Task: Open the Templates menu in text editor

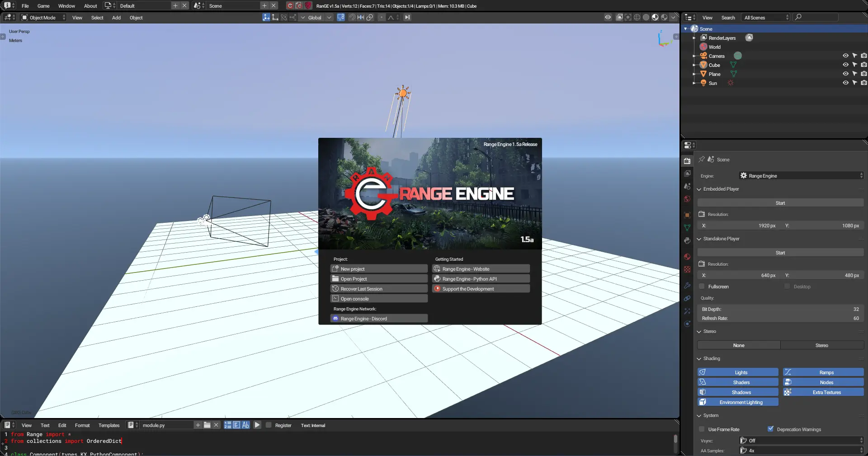Action: [x=109, y=425]
